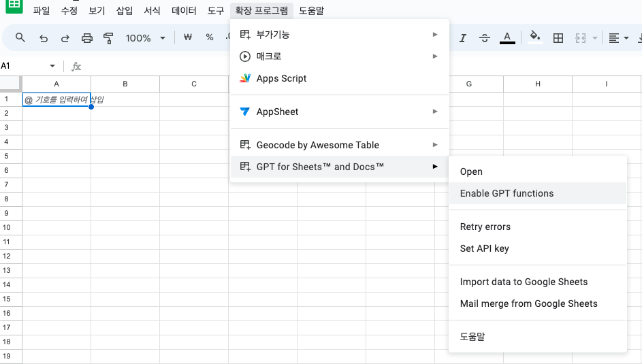Open the name box dropdown arrow
The width and height of the screenshot is (642, 364).
(52, 66)
